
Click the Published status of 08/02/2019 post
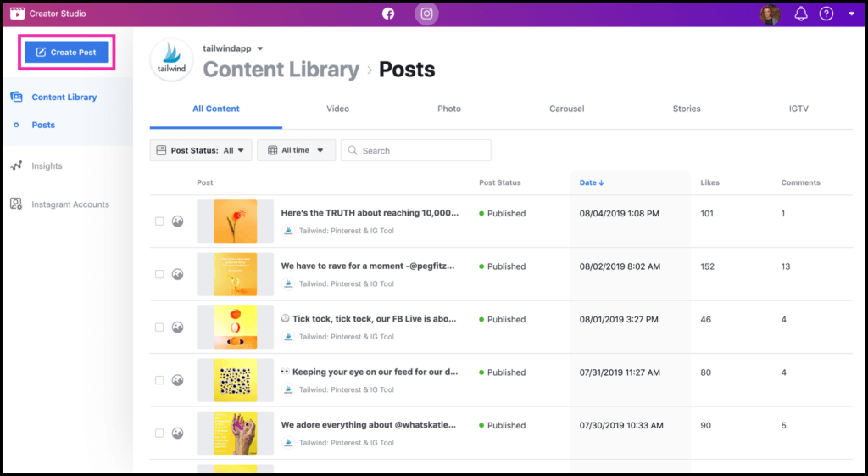502,266
